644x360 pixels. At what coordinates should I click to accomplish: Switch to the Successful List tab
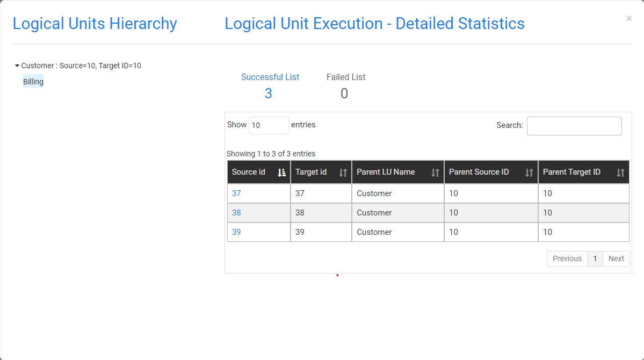[x=270, y=77]
